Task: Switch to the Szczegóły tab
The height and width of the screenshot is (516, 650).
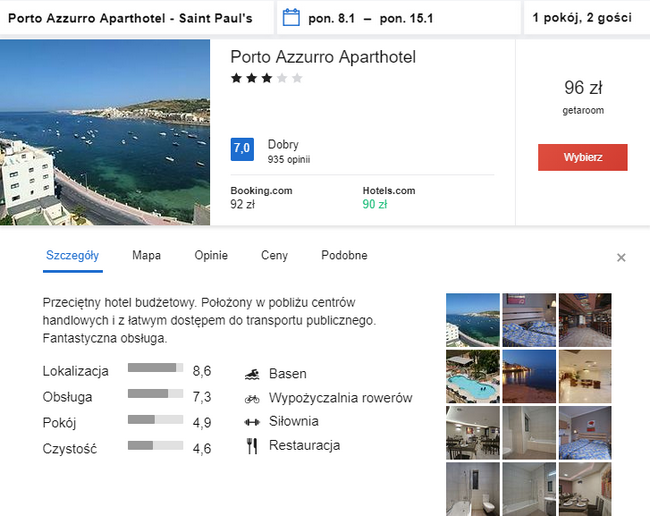Action: tap(73, 255)
